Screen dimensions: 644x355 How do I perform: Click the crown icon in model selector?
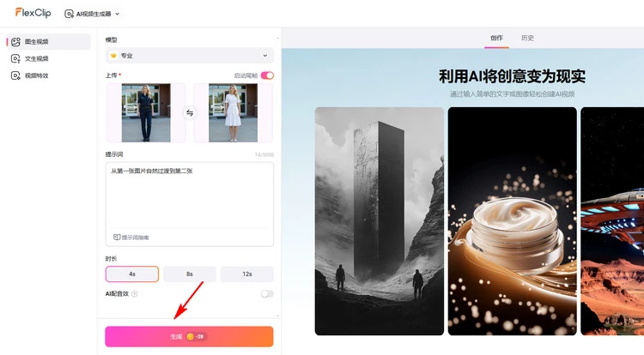(x=113, y=56)
